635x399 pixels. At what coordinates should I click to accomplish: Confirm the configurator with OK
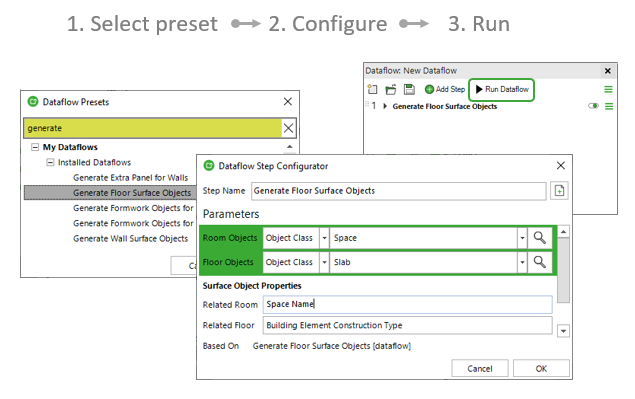click(x=541, y=369)
